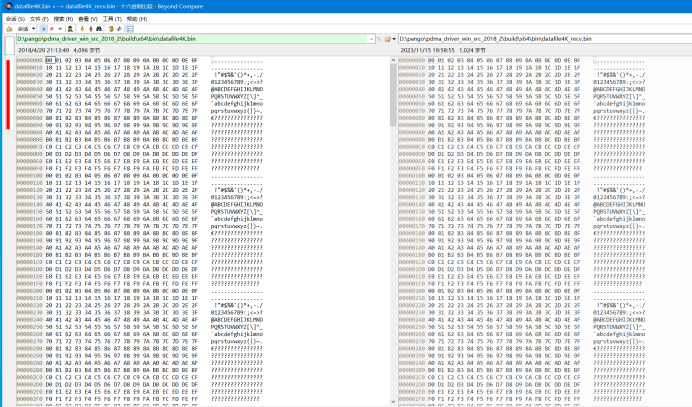This screenshot has width=692, height=407.
Task: Open the 搜索(R) menu
Action: pyautogui.click(x=59, y=18)
